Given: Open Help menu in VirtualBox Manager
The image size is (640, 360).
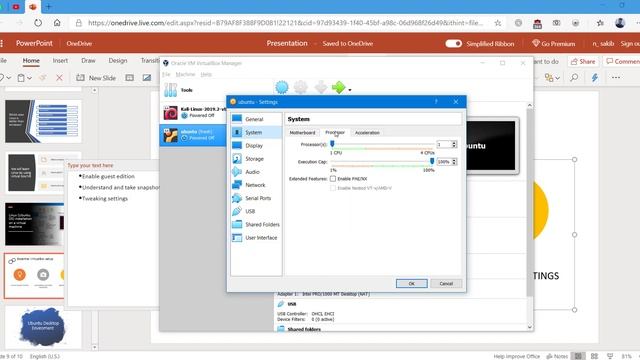Looking at the screenshot, I should (x=206, y=74).
